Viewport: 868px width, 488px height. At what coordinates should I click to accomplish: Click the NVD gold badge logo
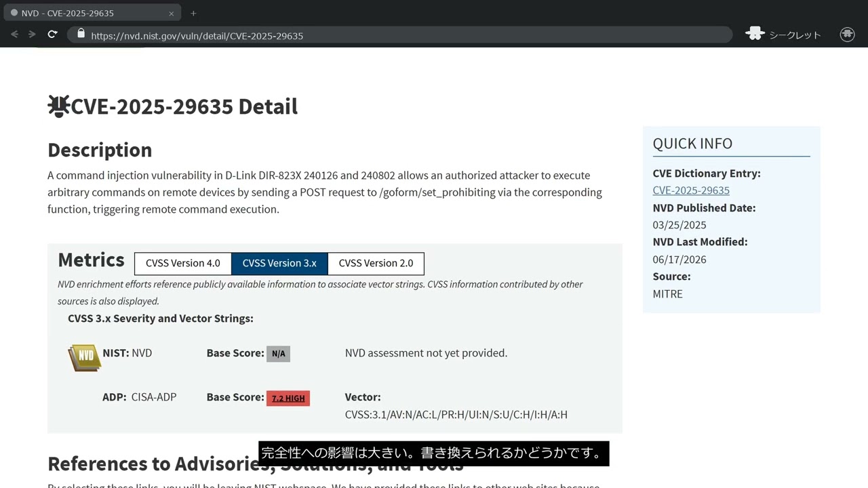(x=85, y=357)
